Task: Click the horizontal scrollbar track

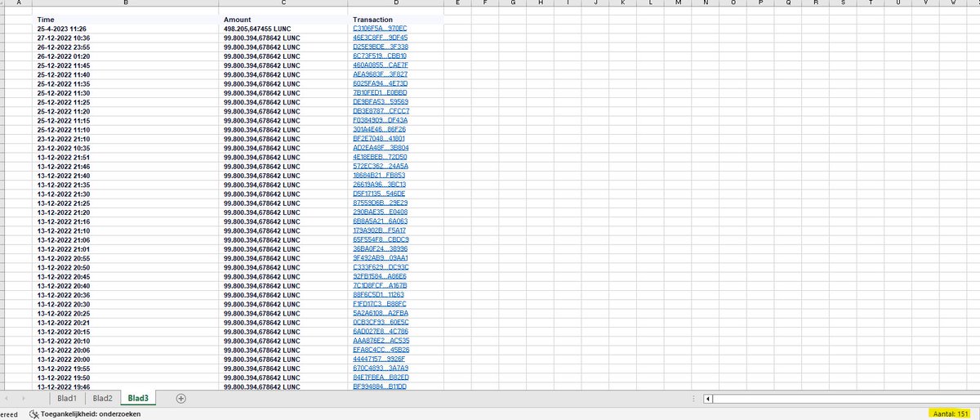Action: click(x=845, y=399)
